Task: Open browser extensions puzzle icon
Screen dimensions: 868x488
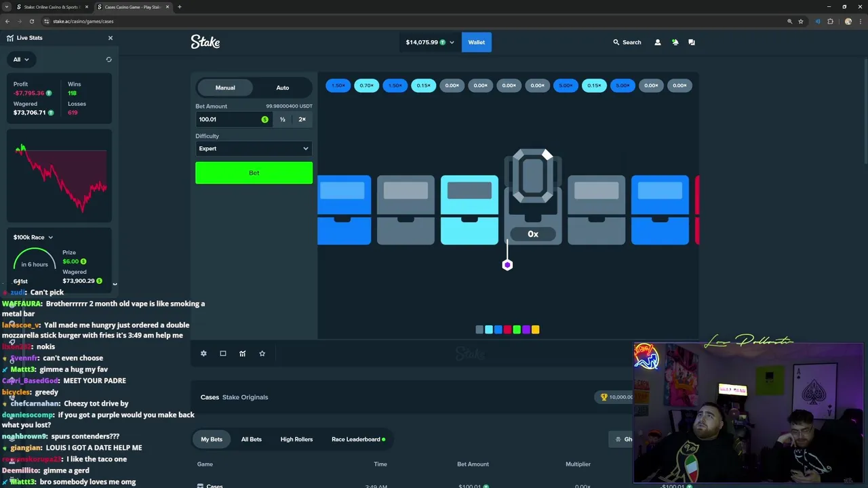Action: click(x=830, y=21)
